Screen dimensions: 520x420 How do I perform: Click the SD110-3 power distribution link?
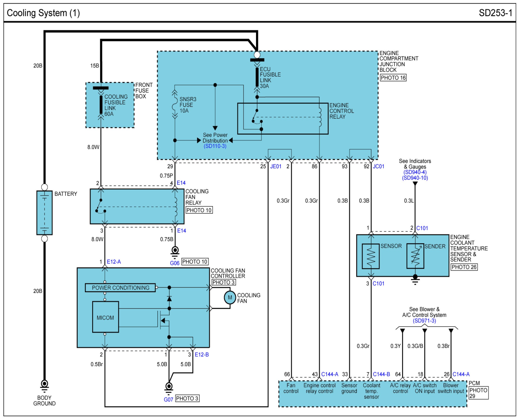click(x=215, y=146)
